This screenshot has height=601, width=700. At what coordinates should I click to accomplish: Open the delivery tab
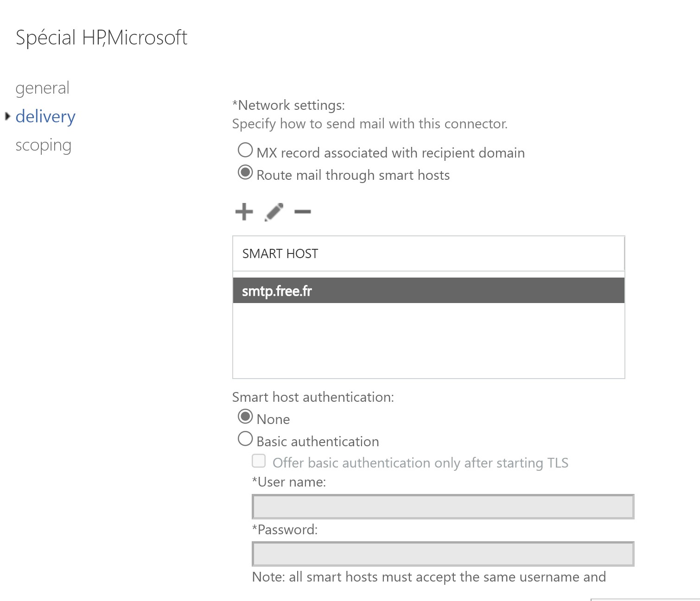[x=45, y=117]
